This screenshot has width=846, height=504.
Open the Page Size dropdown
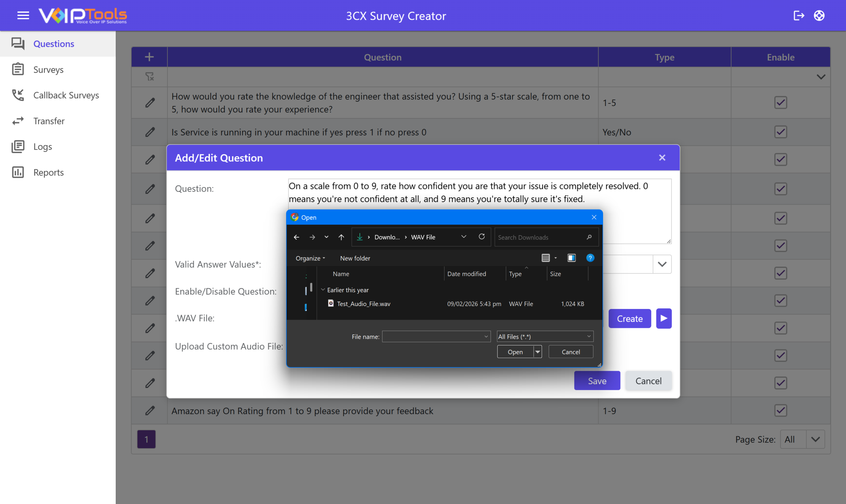pyautogui.click(x=816, y=440)
